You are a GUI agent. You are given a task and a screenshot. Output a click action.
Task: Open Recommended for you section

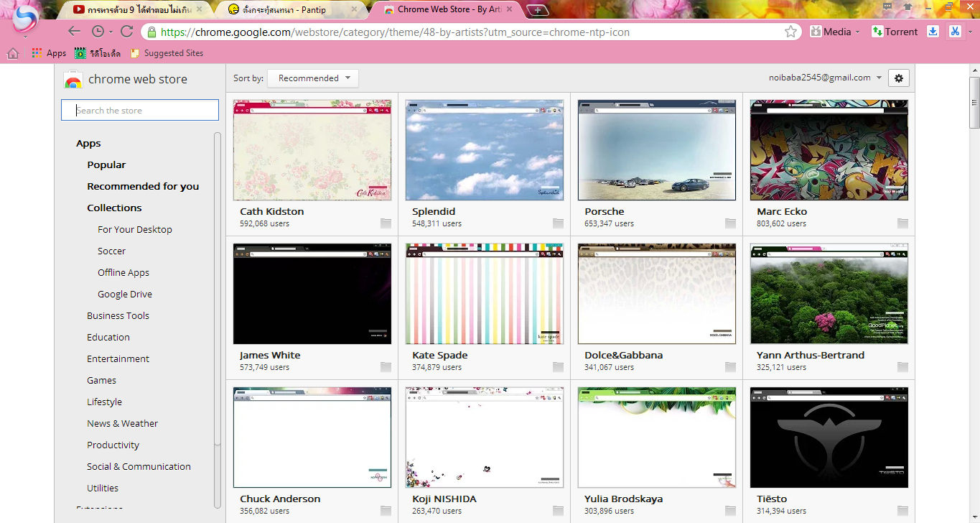(x=143, y=187)
